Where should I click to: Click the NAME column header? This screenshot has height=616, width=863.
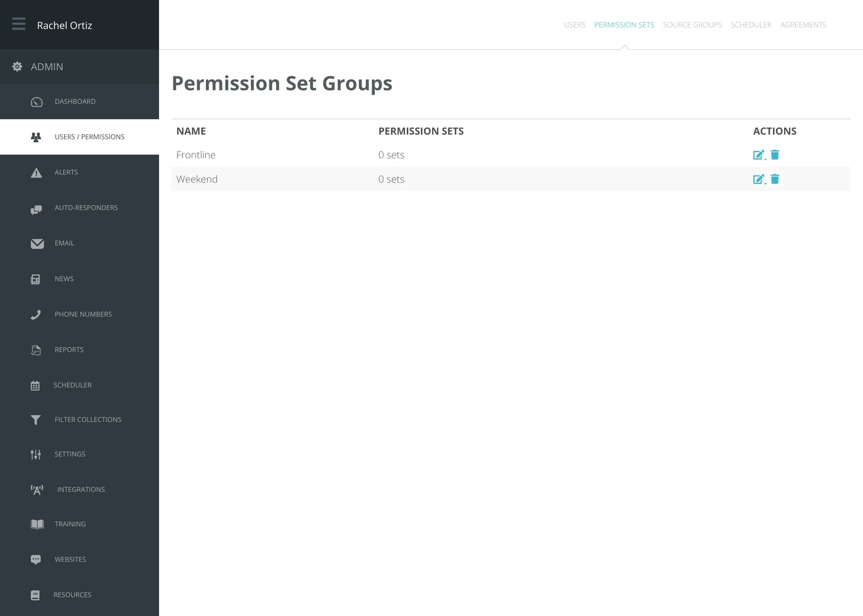191,131
